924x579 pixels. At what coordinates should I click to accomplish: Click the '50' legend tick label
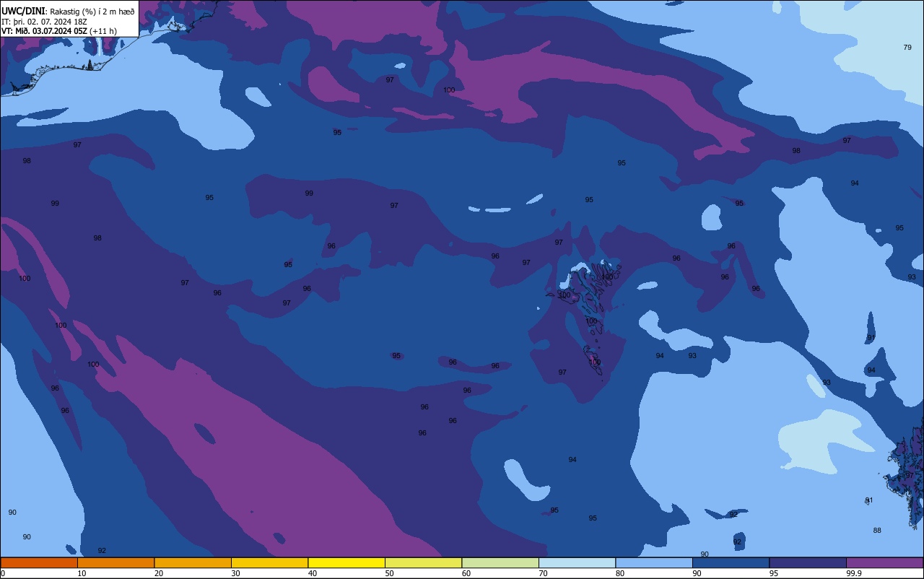tap(389, 573)
